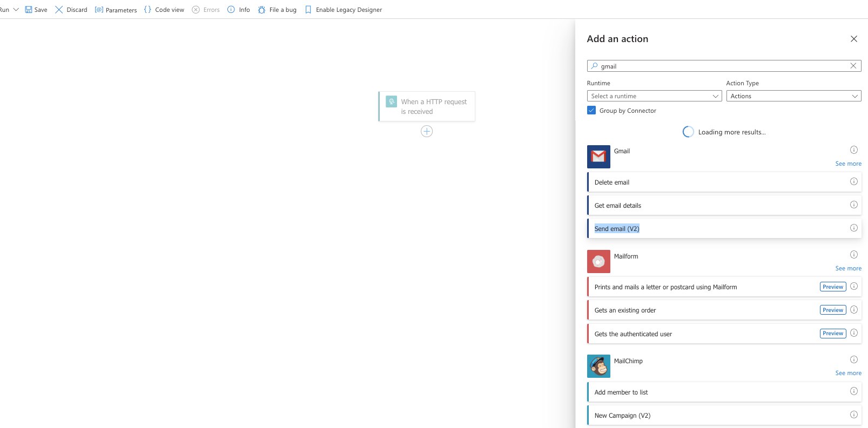868x428 pixels.
Task: Open Parameters in the toolbar
Action: point(116,10)
